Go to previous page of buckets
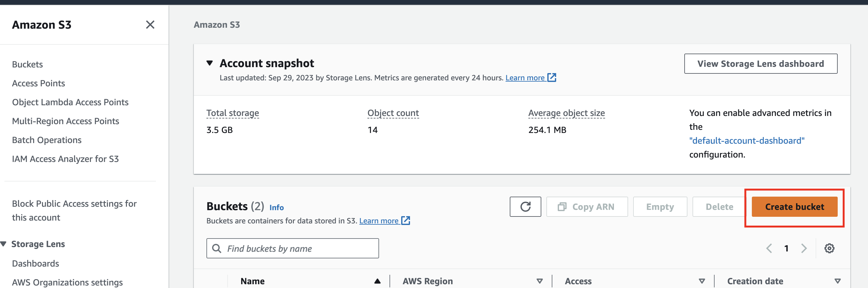Screen dimensions: 868x288 769,248
